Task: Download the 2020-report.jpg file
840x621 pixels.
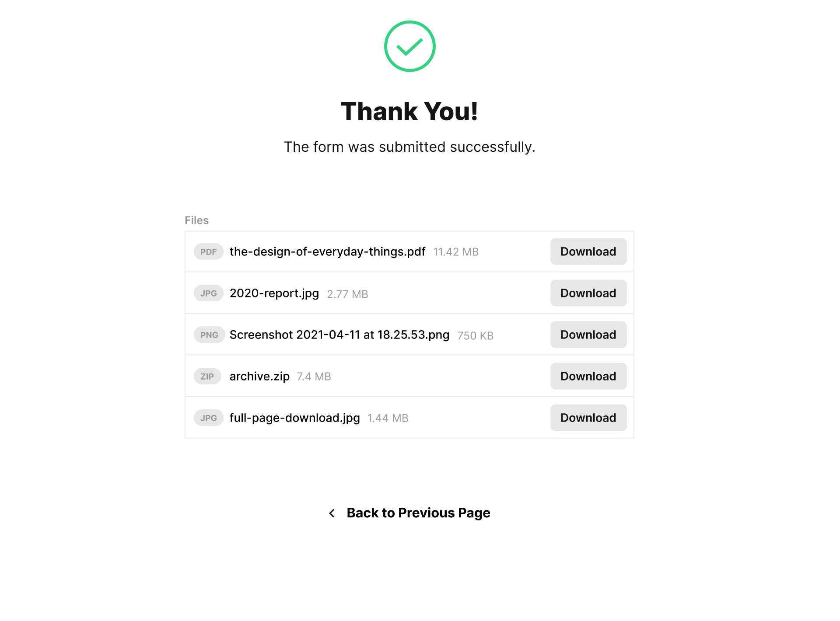Action: click(588, 293)
